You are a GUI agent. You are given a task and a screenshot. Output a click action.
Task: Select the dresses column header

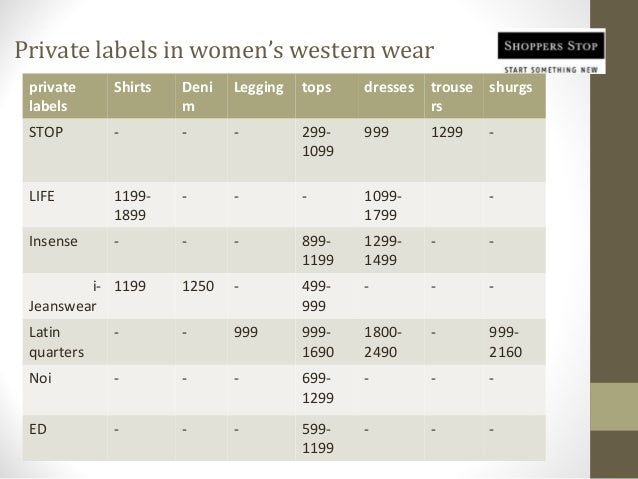pyautogui.click(x=387, y=88)
